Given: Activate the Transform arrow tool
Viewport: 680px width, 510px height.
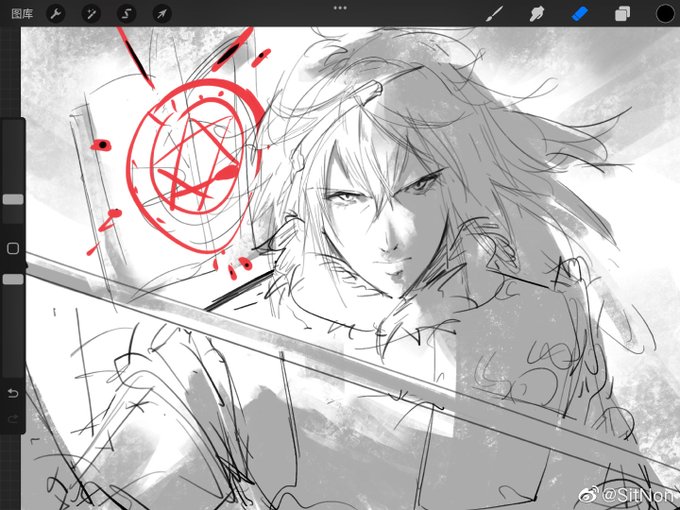Looking at the screenshot, I should pos(162,14).
